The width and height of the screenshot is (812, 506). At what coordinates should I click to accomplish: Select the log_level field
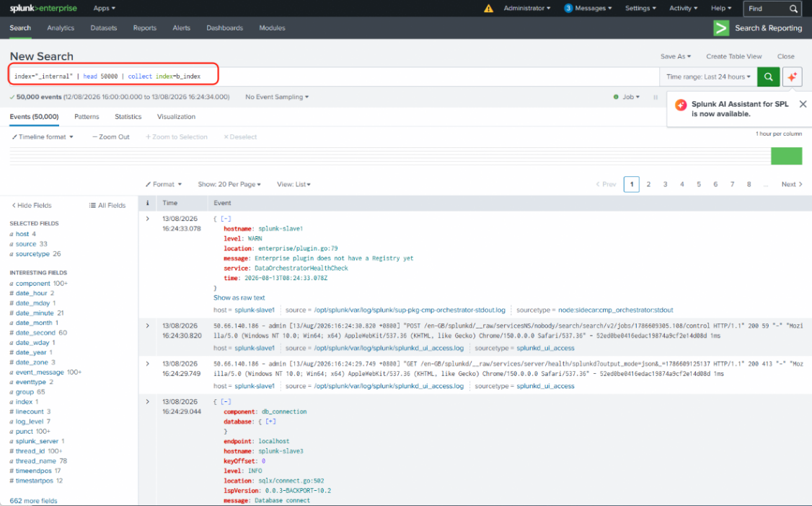[x=30, y=422]
